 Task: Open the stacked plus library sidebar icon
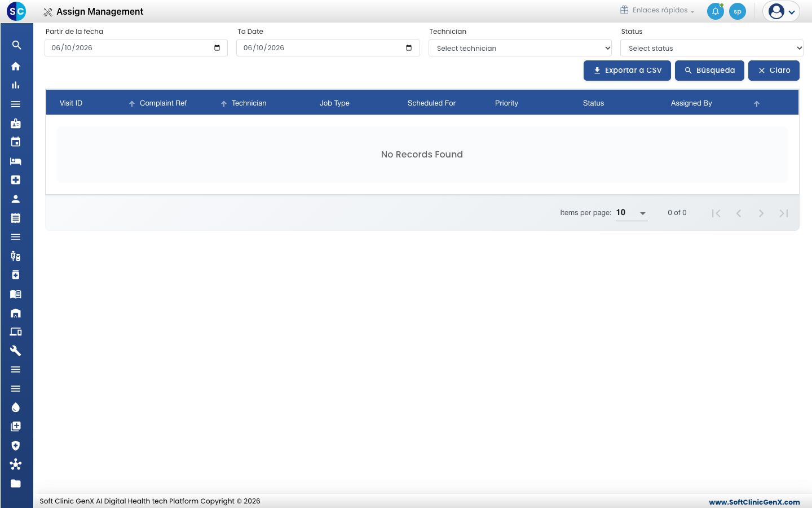[x=16, y=427]
